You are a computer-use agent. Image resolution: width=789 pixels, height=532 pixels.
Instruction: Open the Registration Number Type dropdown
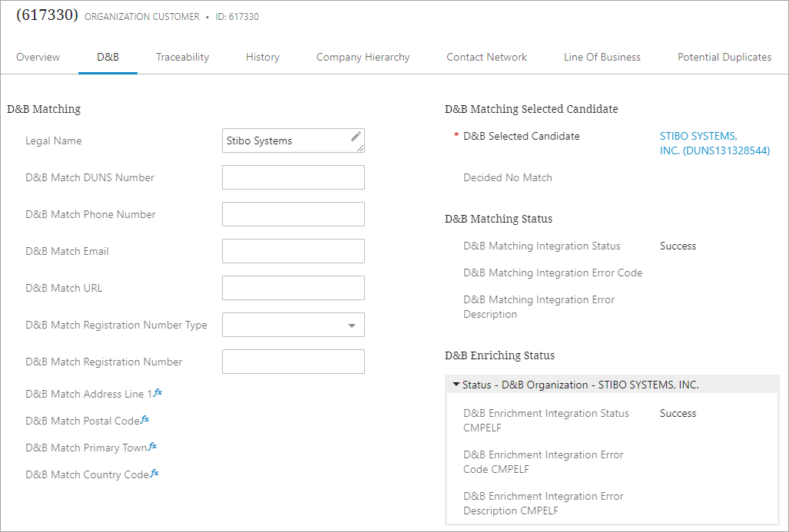pos(351,325)
